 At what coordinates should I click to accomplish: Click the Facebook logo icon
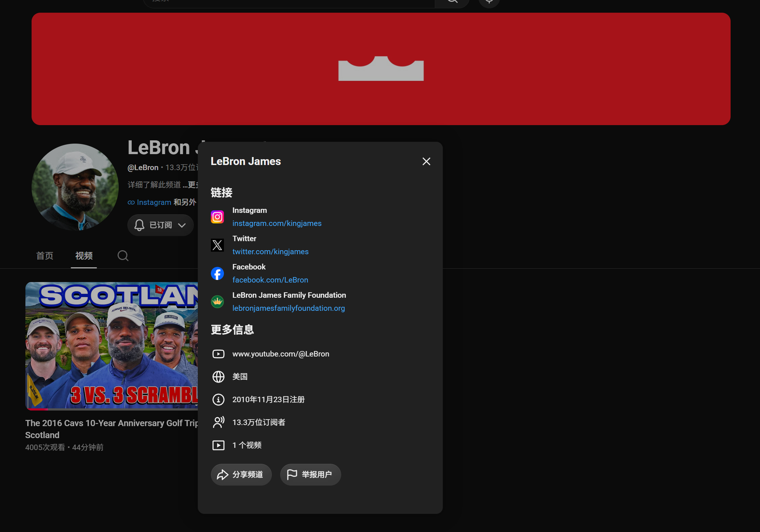217,273
